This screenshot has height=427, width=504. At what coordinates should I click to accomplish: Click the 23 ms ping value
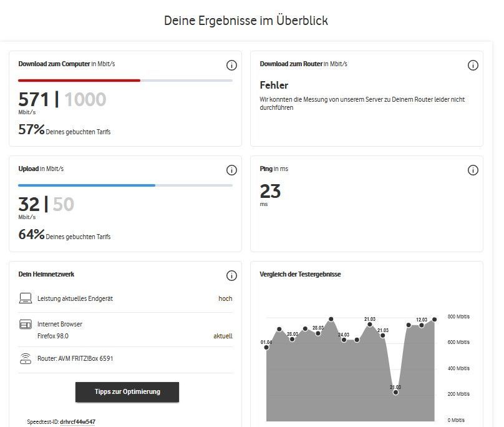point(270,191)
